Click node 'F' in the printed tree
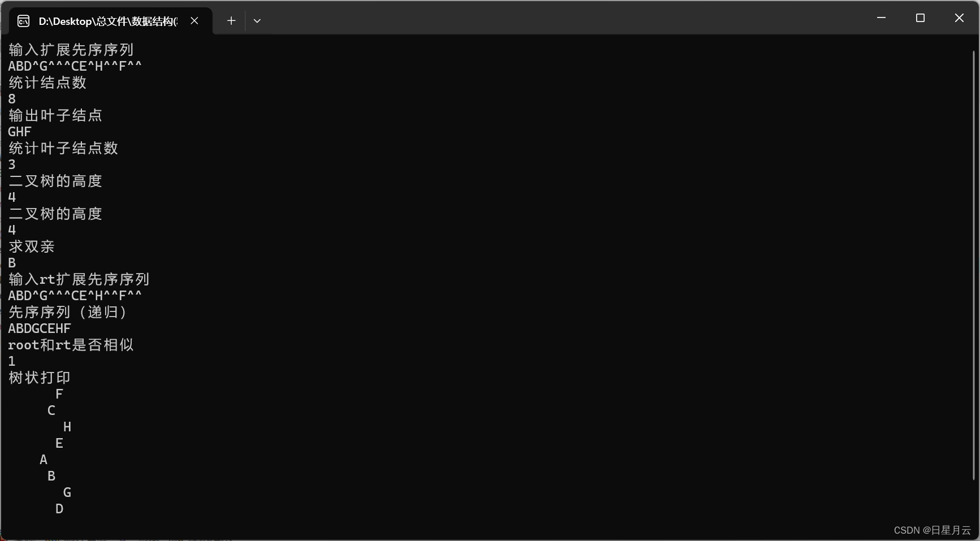Screen dimensions: 980x541 (x=59, y=394)
